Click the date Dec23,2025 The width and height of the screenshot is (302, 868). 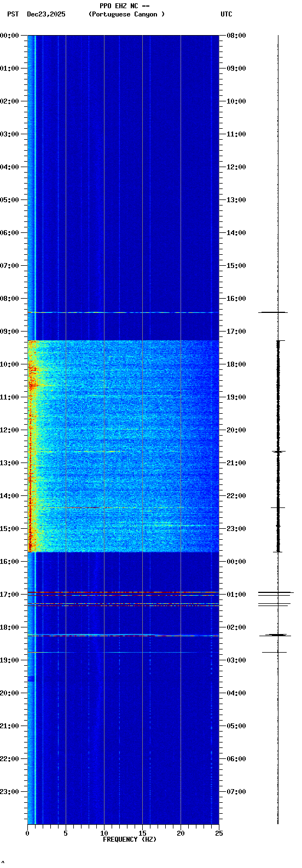pos(46,14)
